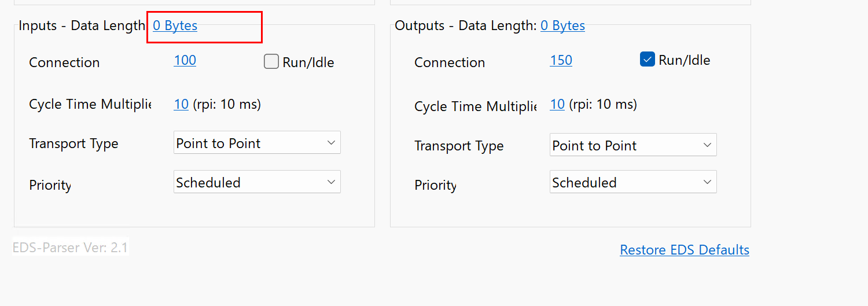868x306 pixels.
Task: Uncheck the Outputs Run/Idle checkbox
Action: tap(648, 60)
